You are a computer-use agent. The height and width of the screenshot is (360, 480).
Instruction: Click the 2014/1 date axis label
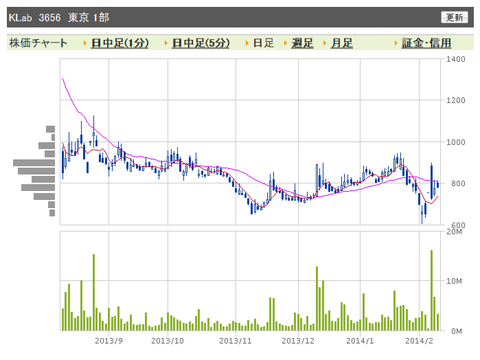click(360, 341)
